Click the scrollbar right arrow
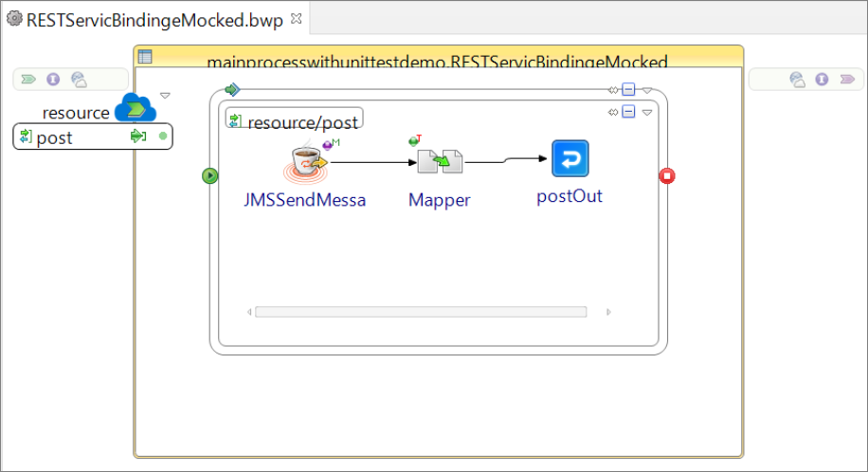The image size is (868, 472). (608, 312)
